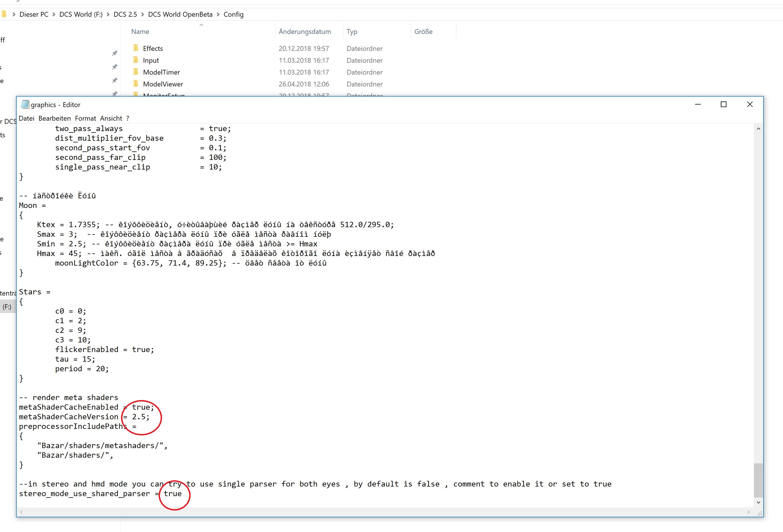Image resolution: width=783 pixels, height=532 pixels.
Task: Minimize the graphics Editor window
Action: (x=698, y=104)
